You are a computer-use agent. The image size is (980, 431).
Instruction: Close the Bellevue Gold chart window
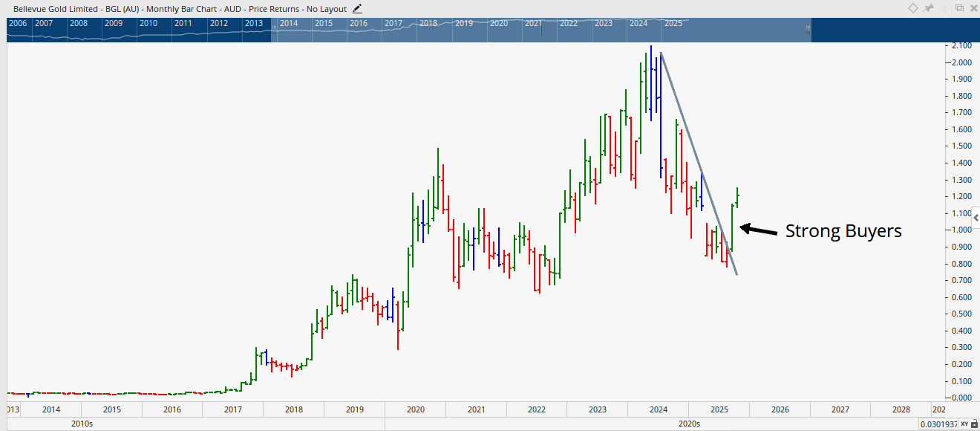click(973, 8)
